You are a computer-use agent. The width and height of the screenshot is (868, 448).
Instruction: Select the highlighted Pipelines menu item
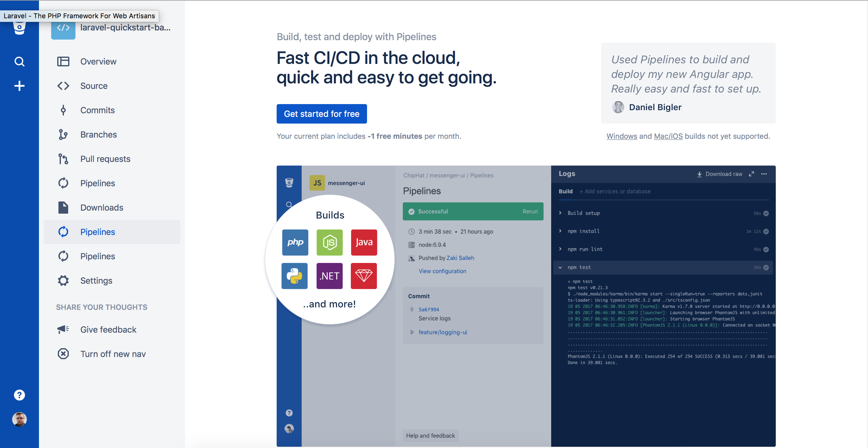112,232
